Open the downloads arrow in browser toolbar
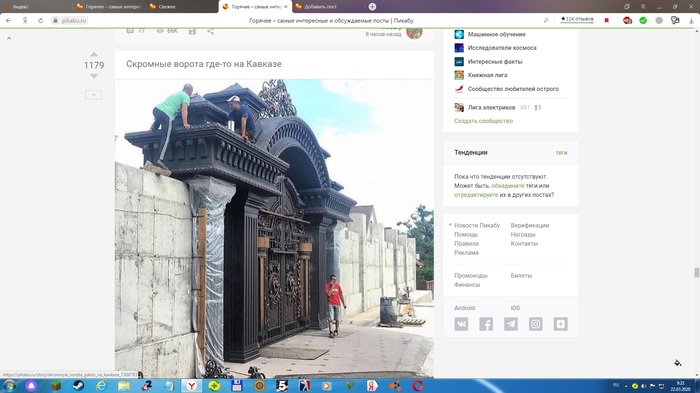700x393 pixels. [691, 21]
